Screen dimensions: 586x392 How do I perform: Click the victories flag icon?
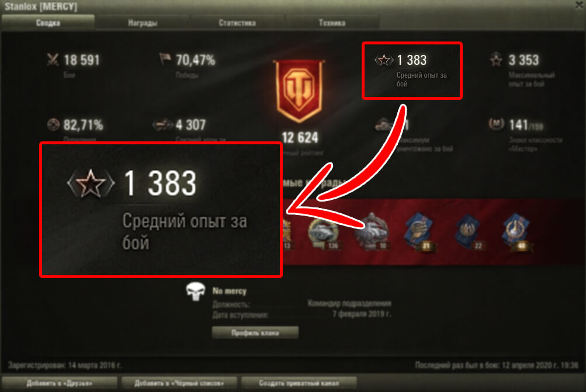[165, 59]
